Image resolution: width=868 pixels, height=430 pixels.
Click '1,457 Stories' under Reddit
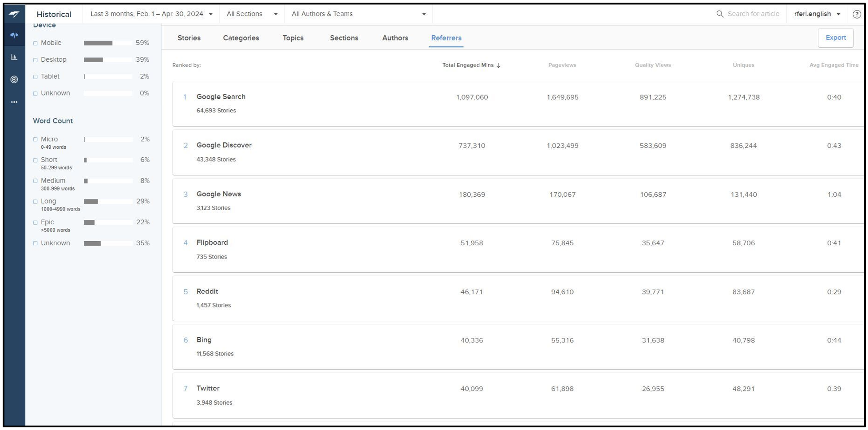(213, 305)
